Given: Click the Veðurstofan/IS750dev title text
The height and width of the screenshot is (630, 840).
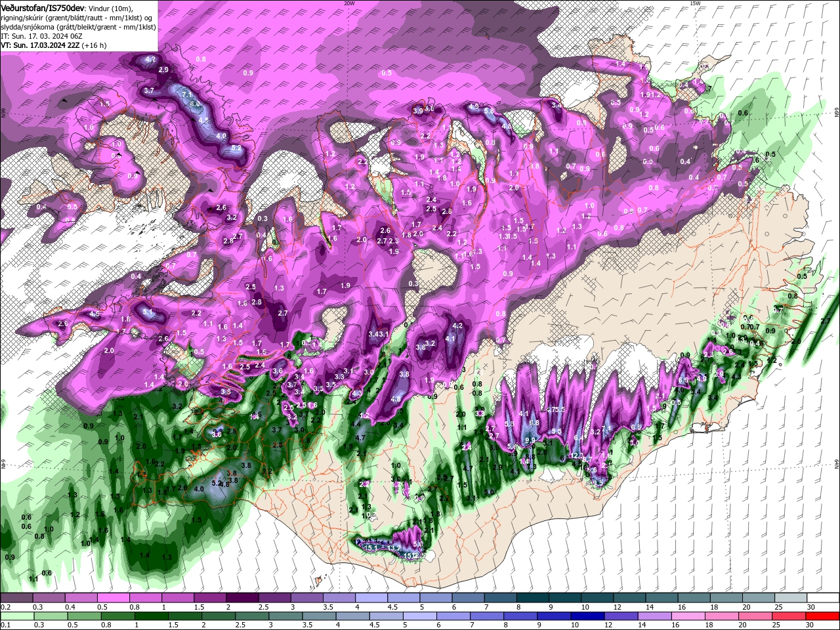Looking at the screenshot, I should [43, 7].
